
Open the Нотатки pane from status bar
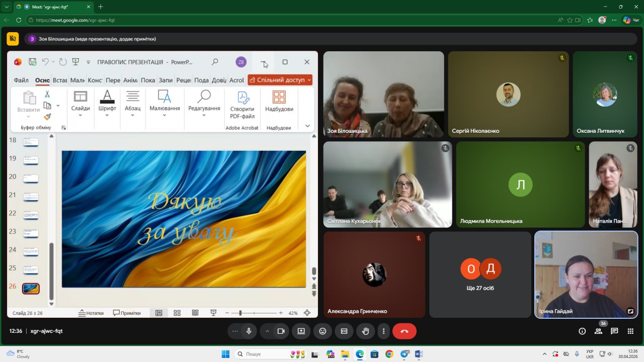(91, 313)
